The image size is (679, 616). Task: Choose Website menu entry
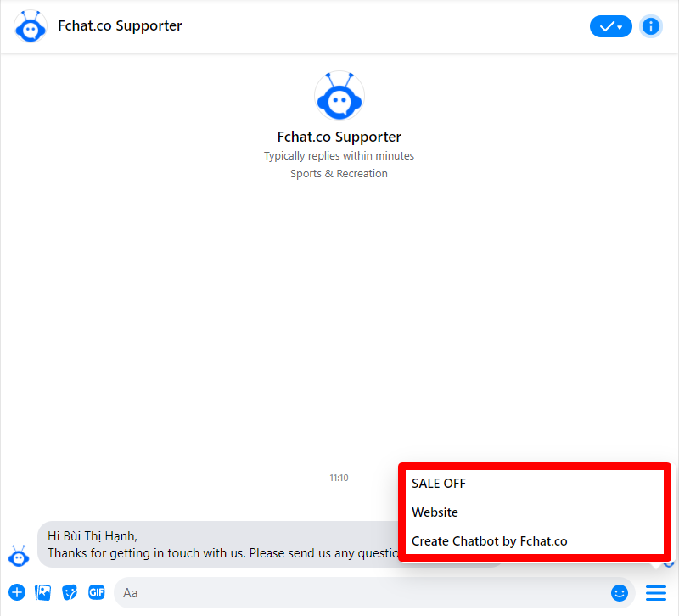[435, 512]
